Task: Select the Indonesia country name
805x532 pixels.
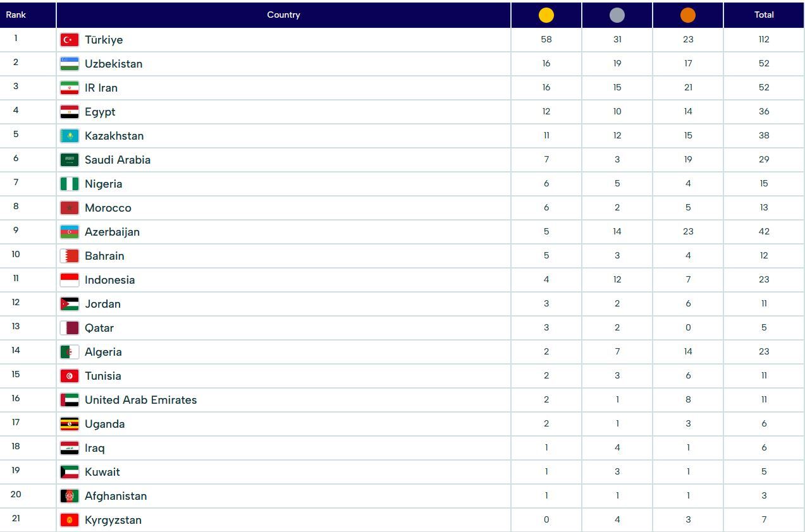Action: (109, 280)
